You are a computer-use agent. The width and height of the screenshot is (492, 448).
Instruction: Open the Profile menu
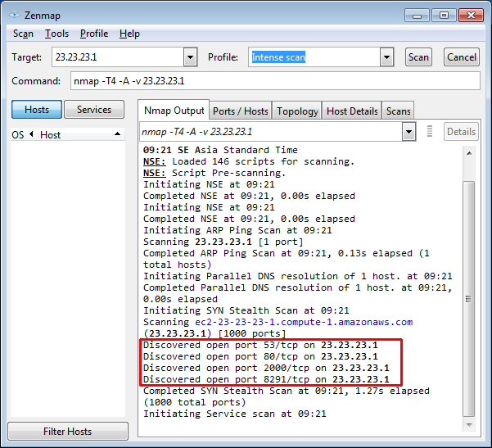pyautogui.click(x=94, y=34)
